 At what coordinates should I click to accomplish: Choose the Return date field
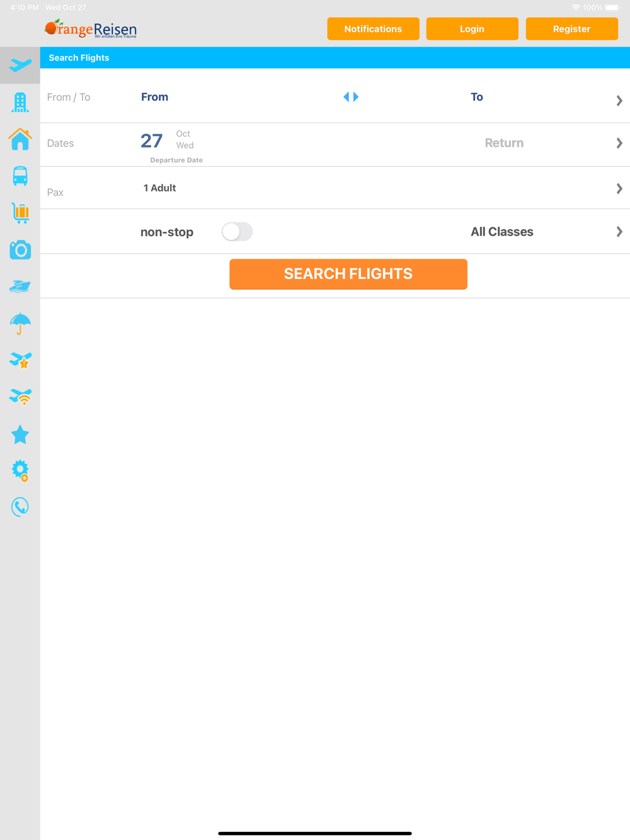point(504,143)
